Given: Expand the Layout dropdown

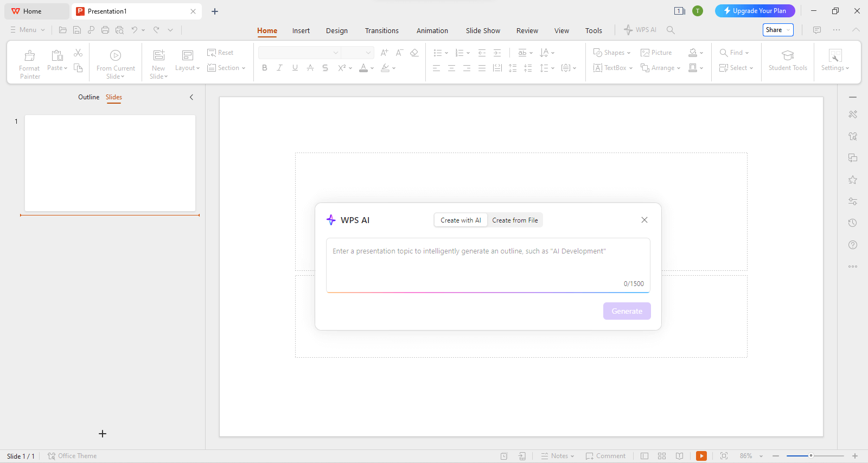Looking at the screenshot, I should click(188, 68).
